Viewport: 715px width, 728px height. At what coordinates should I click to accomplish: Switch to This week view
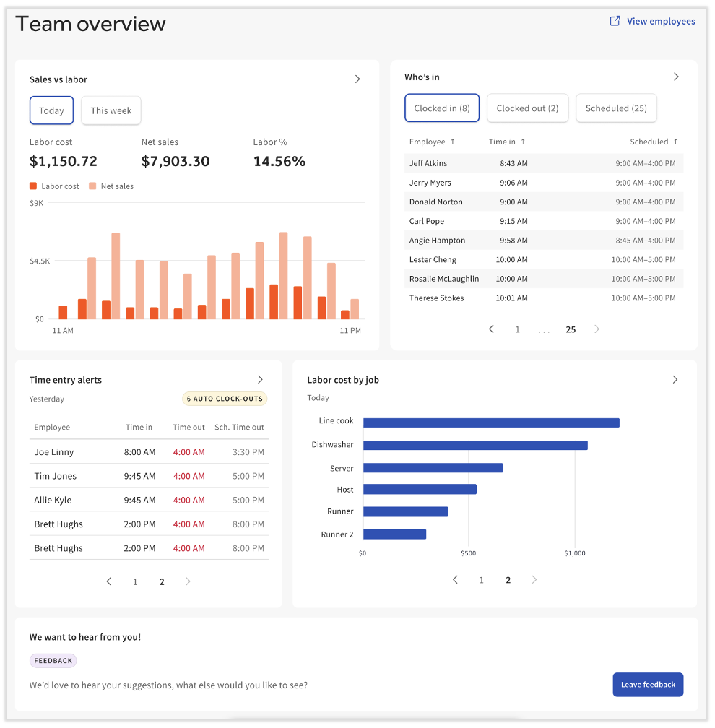tap(111, 110)
